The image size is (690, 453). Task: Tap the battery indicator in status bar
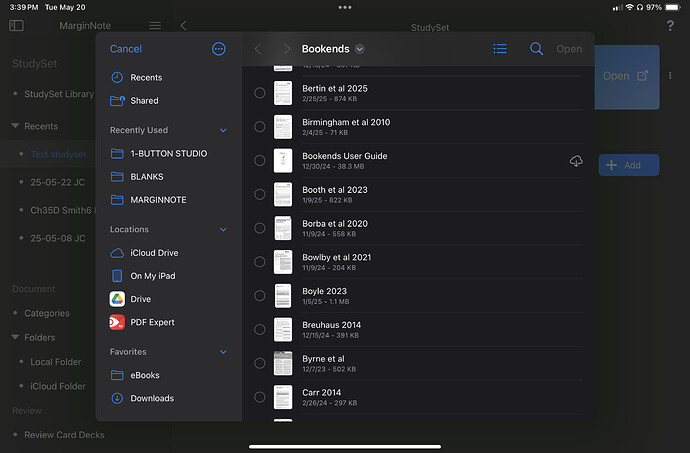click(673, 7)
